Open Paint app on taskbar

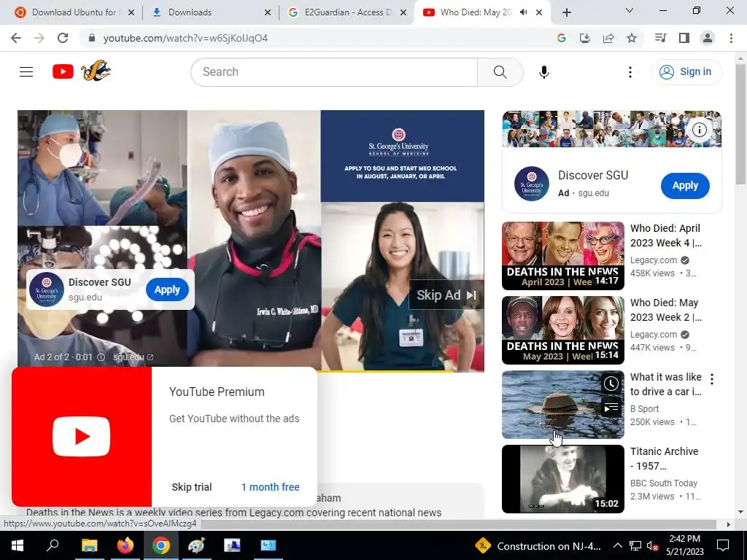[196, 545]
